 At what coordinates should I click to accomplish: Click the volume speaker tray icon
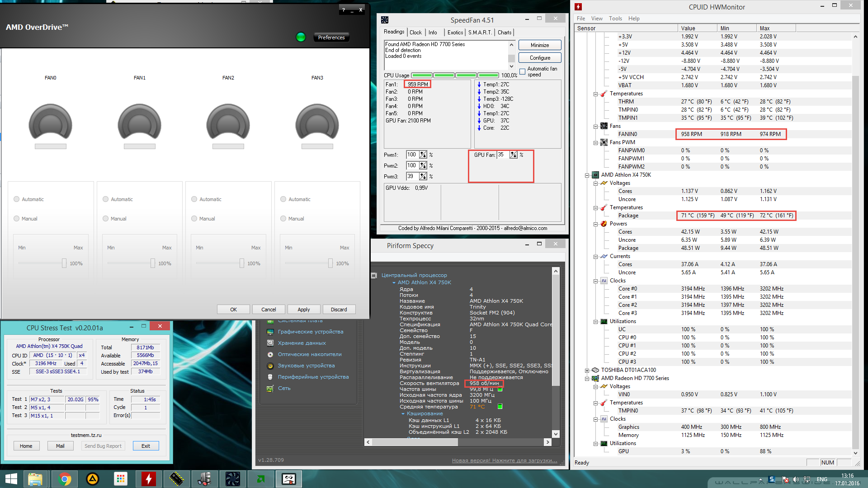[795, 479]
